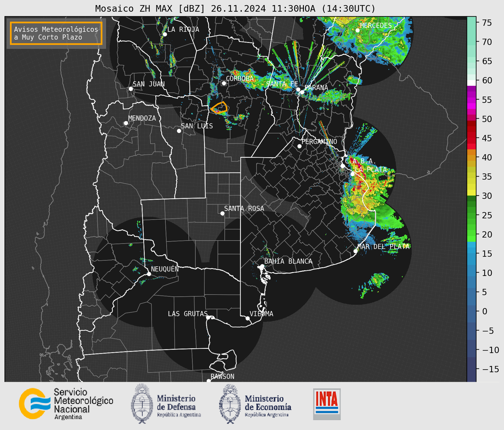Screen dimensions: 504x430
Task: Click the white dot marking Santa Rosa
Action: tap(222, 213)
